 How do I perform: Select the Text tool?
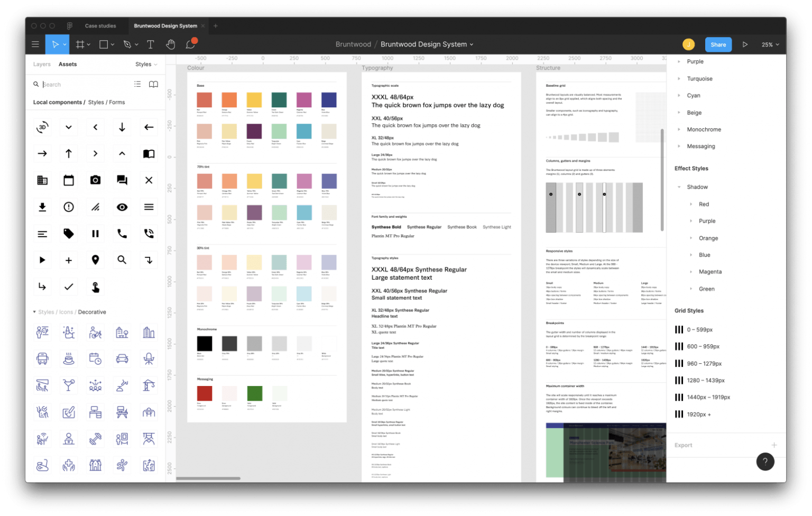[151, 44]
